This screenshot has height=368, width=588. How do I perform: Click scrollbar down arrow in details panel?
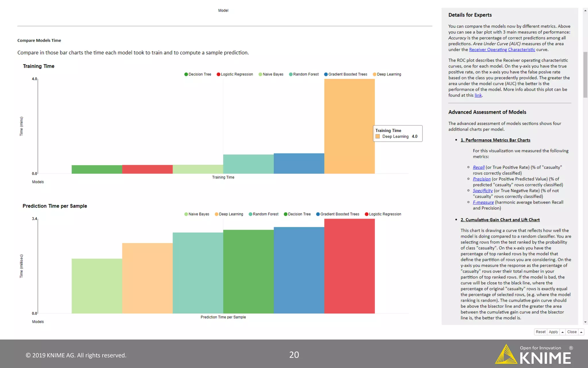tap(585, 322)
